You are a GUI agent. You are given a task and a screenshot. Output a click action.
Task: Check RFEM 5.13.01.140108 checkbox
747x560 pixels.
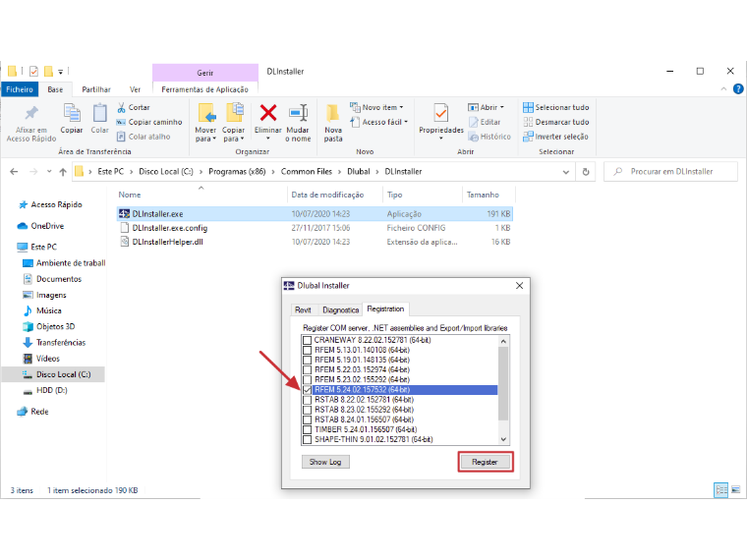tap(308, 350)
